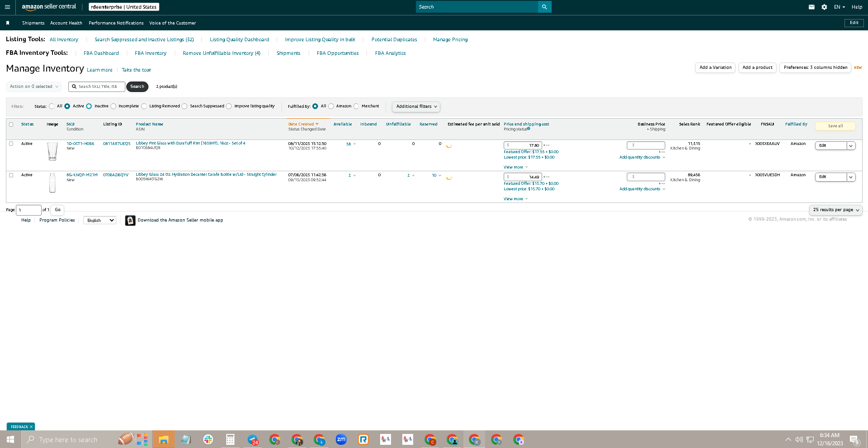Click the volume speaker icon in system tray

[x=799, y=439]
